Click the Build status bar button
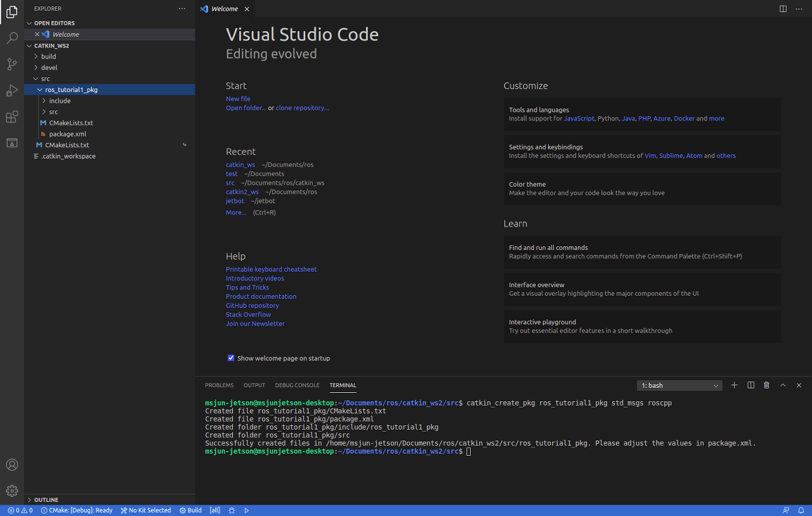This screenshot has height=516, width=812. coord(190,510)
